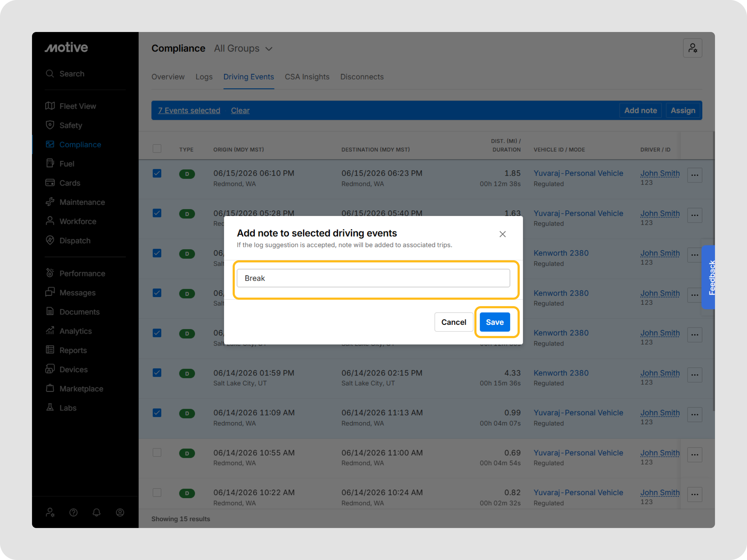The image size is (747, 560).
Task: Open the Safety shield icon
Action: 50,125
